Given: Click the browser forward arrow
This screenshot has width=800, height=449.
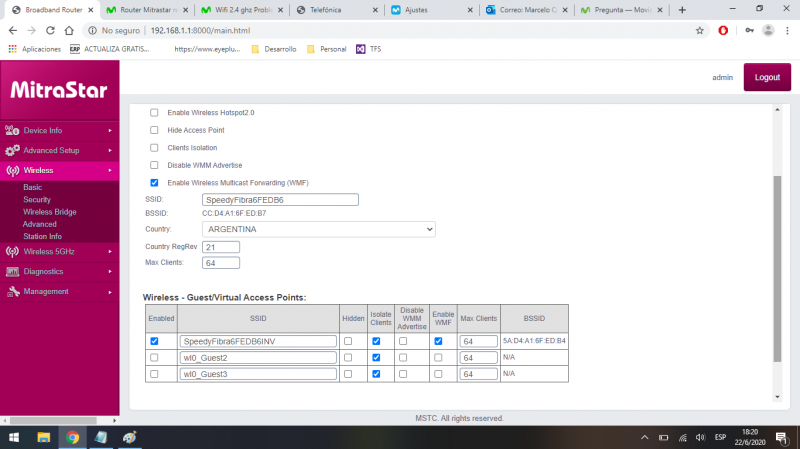Looking at the screenshot, I should [32, 31].
